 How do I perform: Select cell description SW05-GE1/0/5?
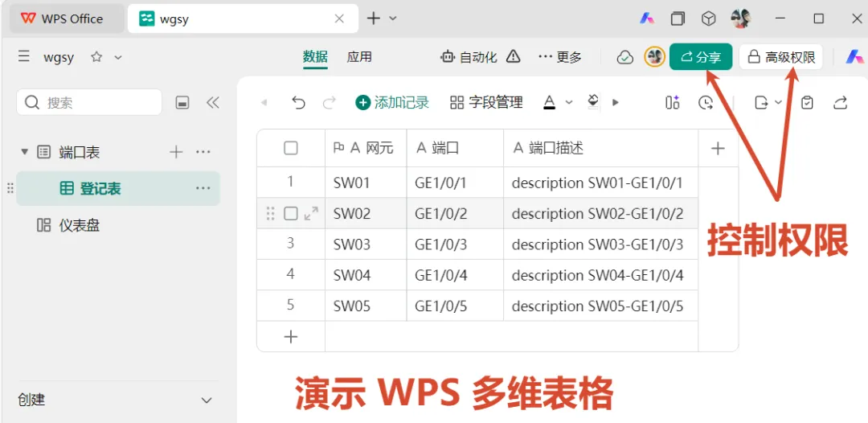600,306
